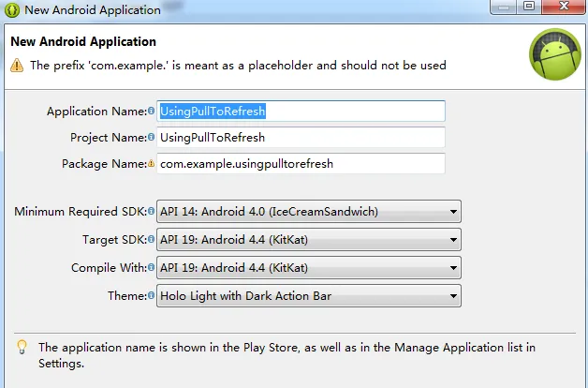Click the Android logo in title bar
Image resolution: width=588 pixels, height=388 pixels.
pos(11,9)
